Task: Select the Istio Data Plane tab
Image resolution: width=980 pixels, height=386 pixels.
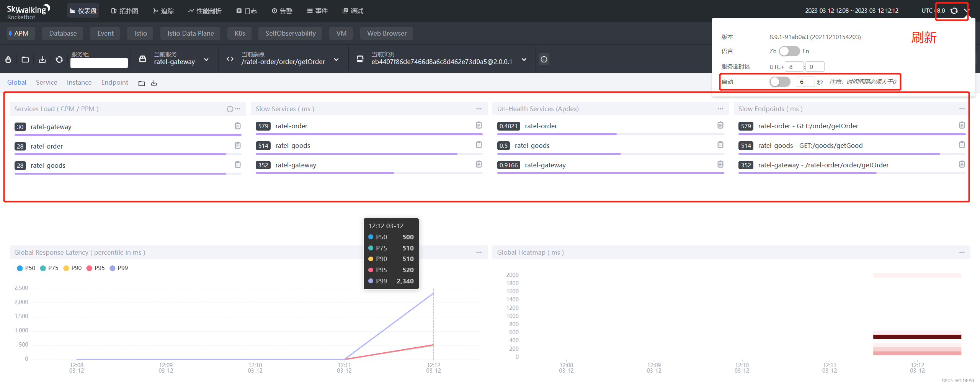Action: pos(190,33)
